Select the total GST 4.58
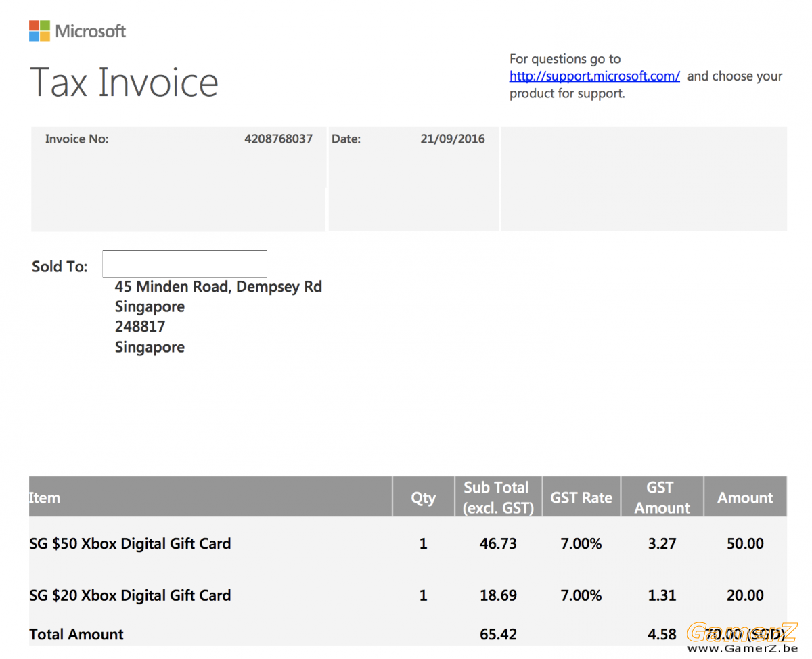Viewport: 812px width, 659px height. tap(662, 635)
